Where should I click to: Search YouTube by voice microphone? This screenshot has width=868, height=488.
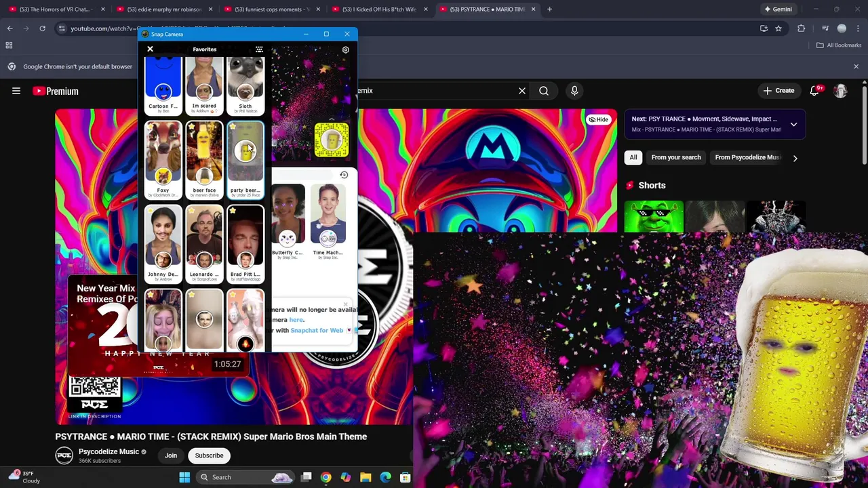click(x=574, y=90)
